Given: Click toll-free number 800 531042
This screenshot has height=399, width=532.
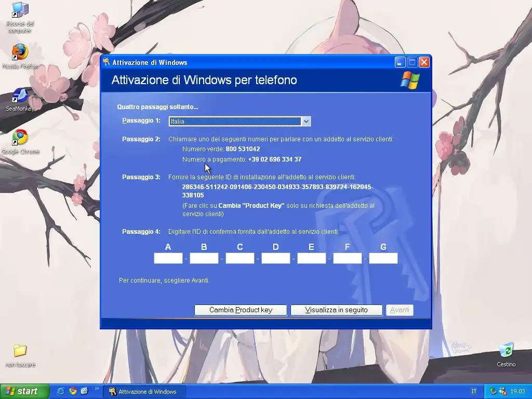Looking at the screenshot, I should click(x=243, y=149).
